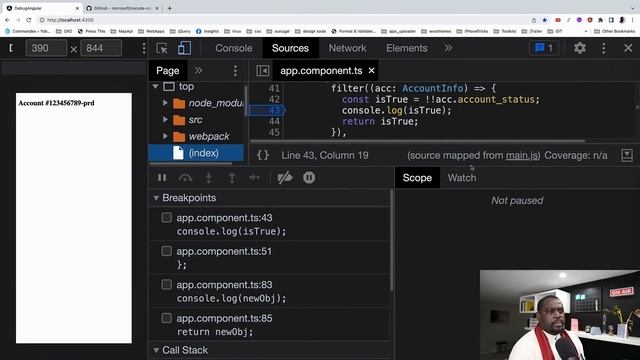Screen dimensions: 640x360
Task: Select the (index) file in tree
Action: [x=196, y=153]
